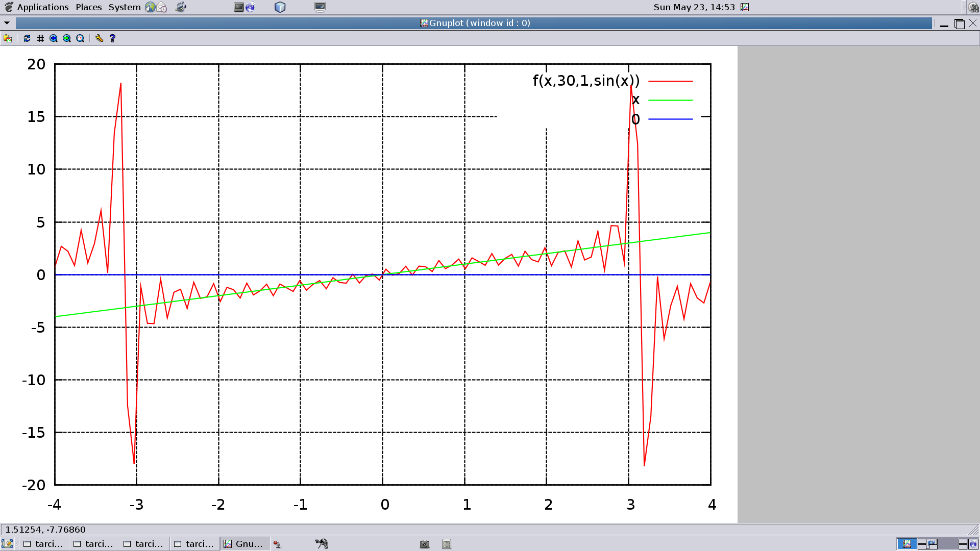This screenshot has width=980, height=551.
Task: Open the Applications menu
Action: 43,7
